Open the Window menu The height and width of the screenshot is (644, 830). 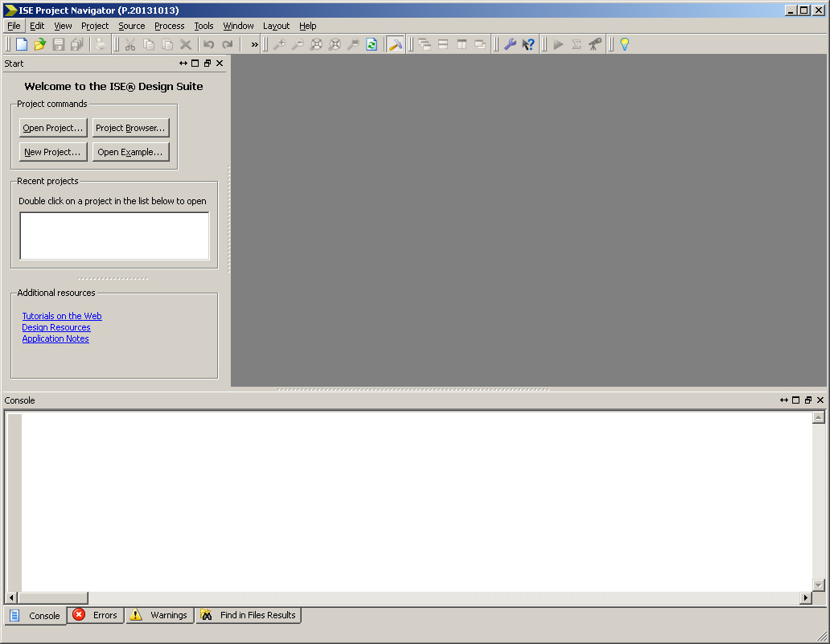[238, 26]
